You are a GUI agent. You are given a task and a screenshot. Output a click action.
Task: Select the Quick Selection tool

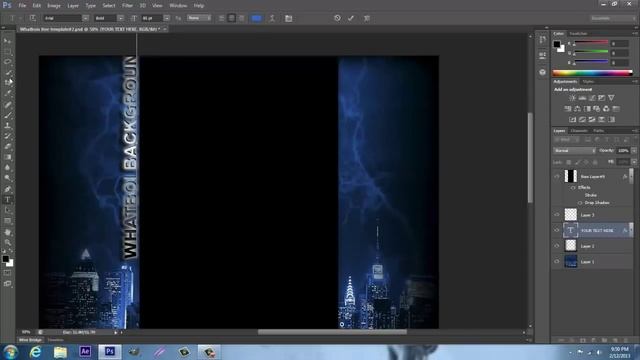point(7,73)
